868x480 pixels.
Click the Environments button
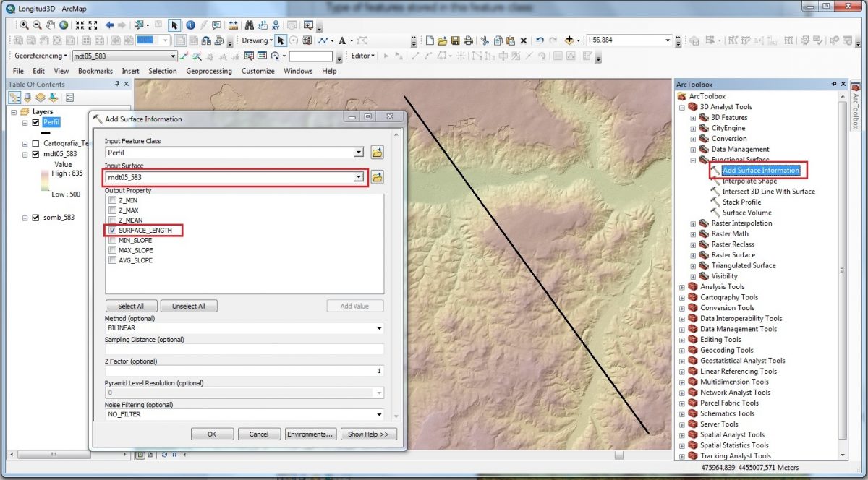pos(310,434)
